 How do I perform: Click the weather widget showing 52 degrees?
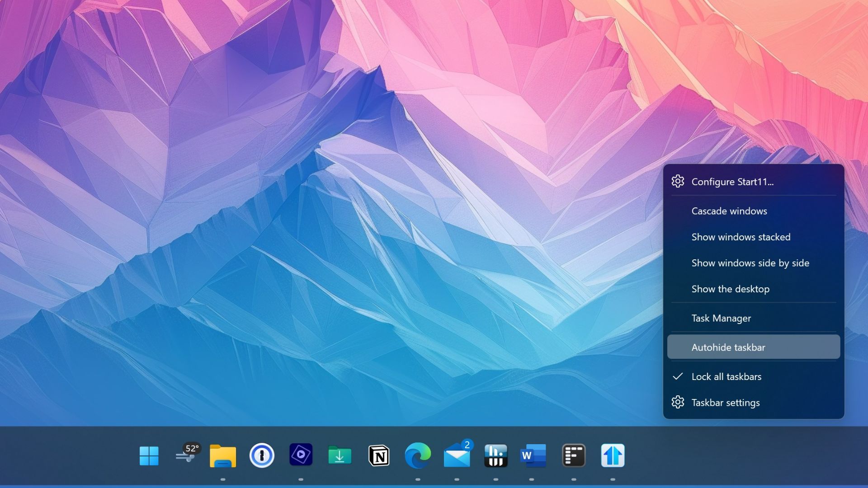[x=187, y=455]
